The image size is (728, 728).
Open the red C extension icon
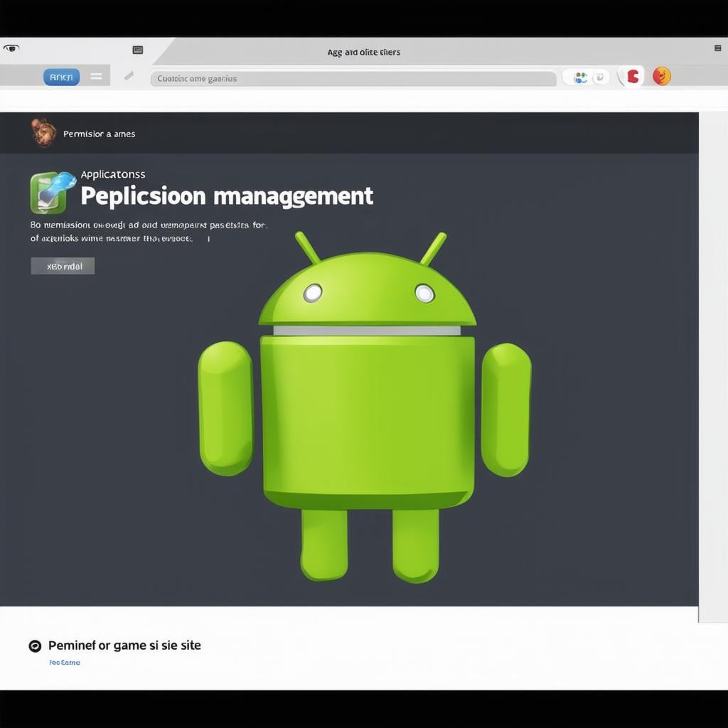(x=632, y=76)
